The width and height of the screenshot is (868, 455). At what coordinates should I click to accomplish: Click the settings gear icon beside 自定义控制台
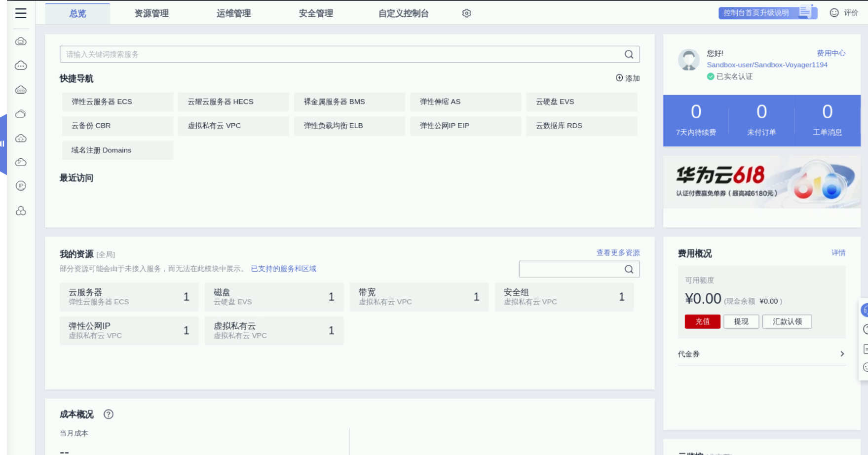pos(466,13)
